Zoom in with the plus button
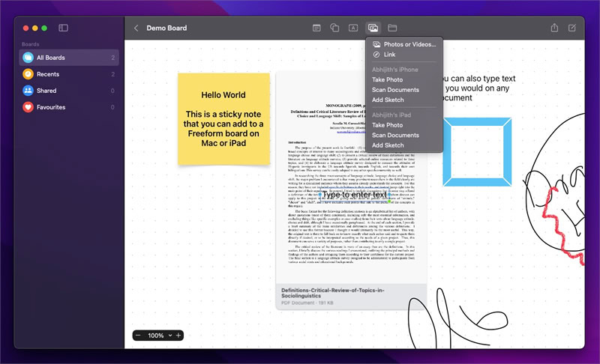Viewport: 600px width, 364px height. click(178, 336)
